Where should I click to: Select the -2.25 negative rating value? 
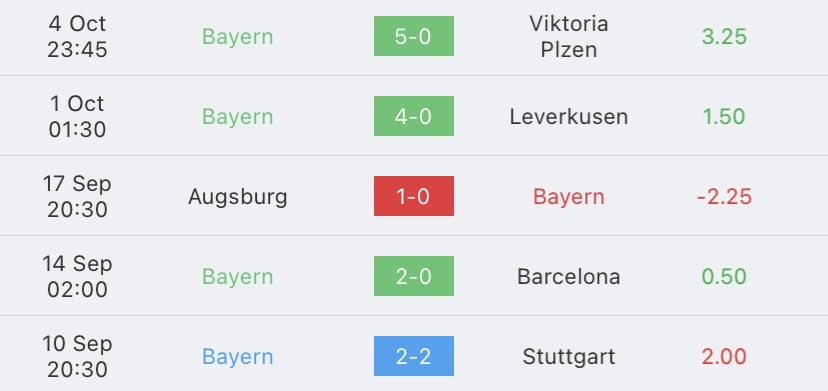pyautogui.click(x=724, y=197)
